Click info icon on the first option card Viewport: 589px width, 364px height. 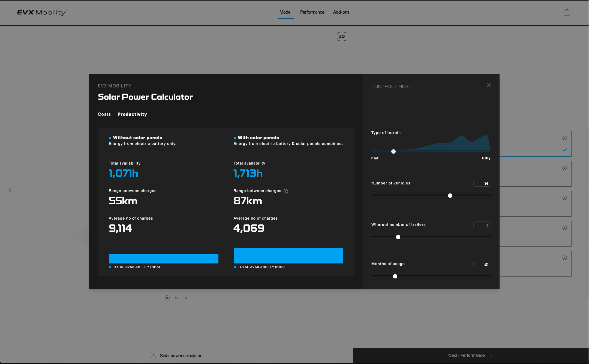(x=564, y=138)
